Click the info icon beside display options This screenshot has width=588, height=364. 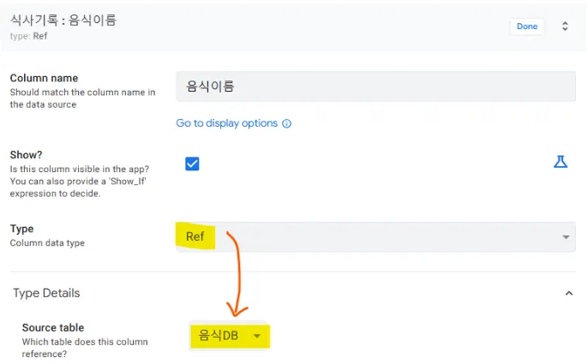click(x=287, y=123)
